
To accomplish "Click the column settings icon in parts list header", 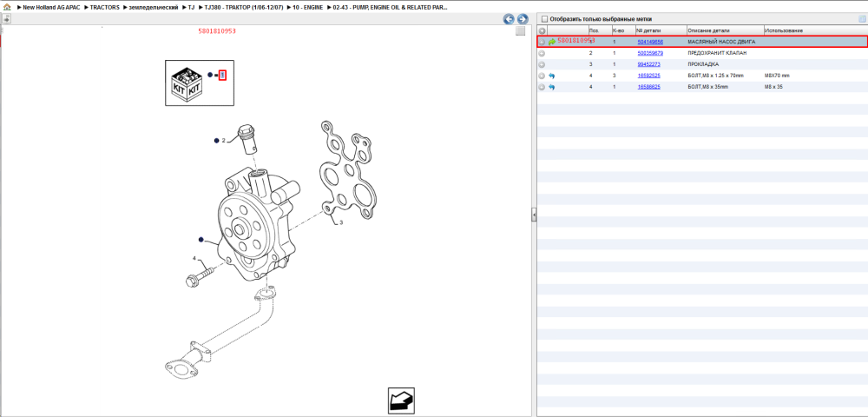I will pos(862,19).
